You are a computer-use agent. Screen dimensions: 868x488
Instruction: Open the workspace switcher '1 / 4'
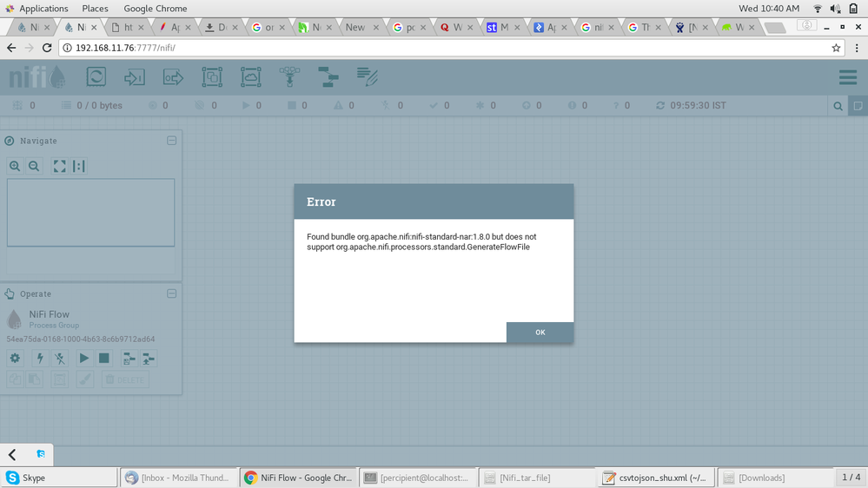(x=851, y=477)
